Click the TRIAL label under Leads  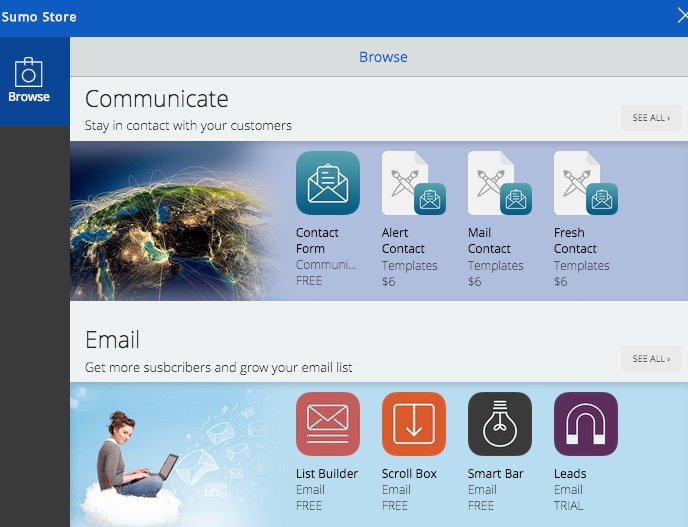point(568,506)
